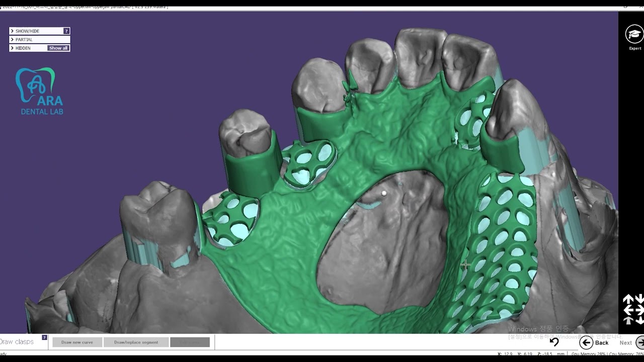This screenshot has height=362, width=644.
Task: Click Draw/replace segment
Action: click(x=136, y=342)
